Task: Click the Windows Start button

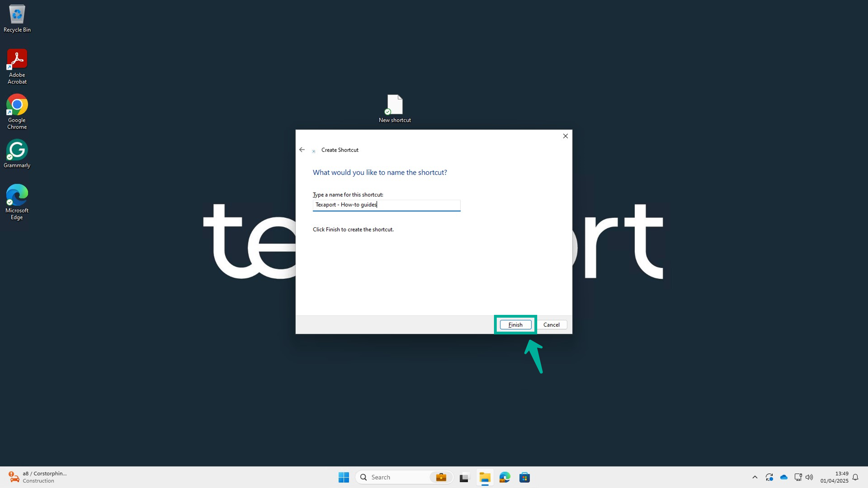Action: [x=343, y=477]
